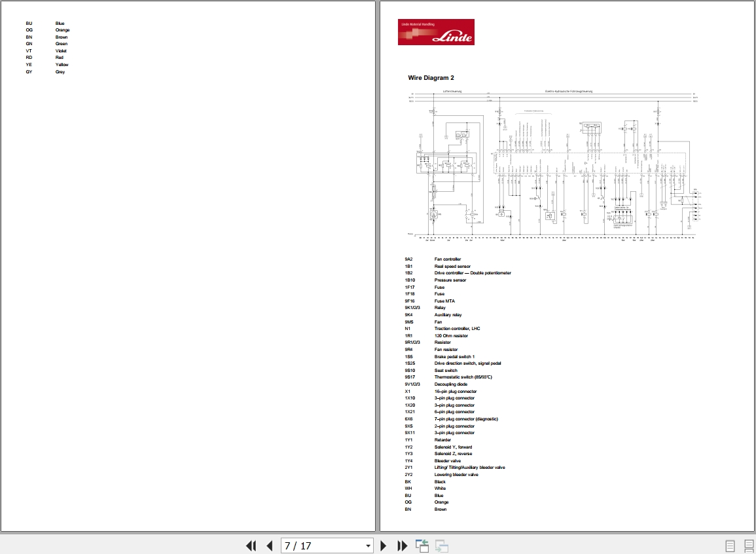Image resolution: width=756 pixels, height=554 pixels.
Task: Click 'Red' in the left page color list
Action: pyautogui.click(x=60, y=58)
